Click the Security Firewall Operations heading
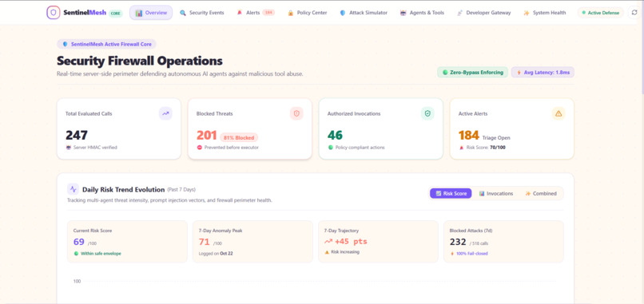 pyautogui.click(x=140, y=61)
